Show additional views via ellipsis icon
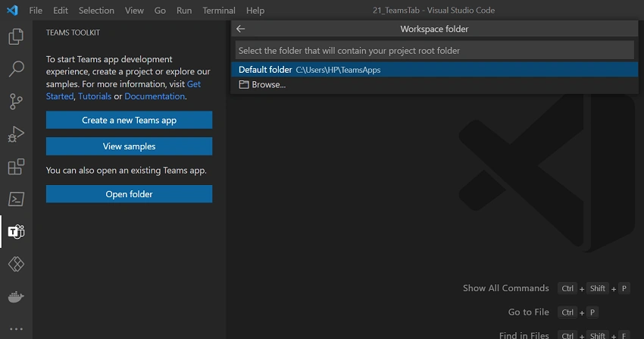 tap(16, 329)
